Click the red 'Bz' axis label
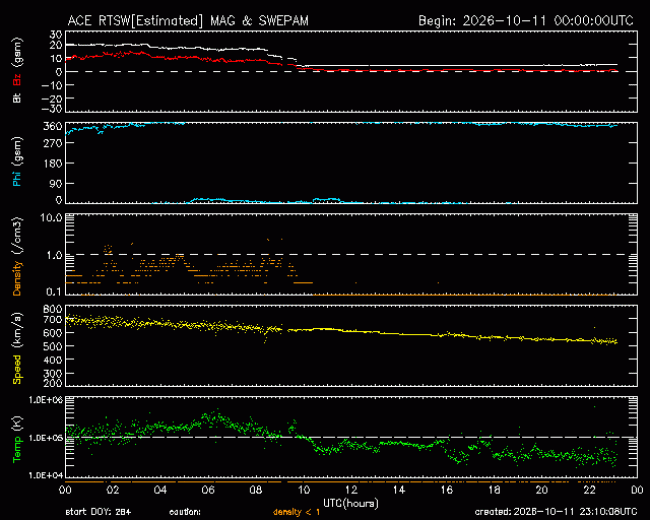This screenshot has width=650, height=520. [x=17, y=80]
